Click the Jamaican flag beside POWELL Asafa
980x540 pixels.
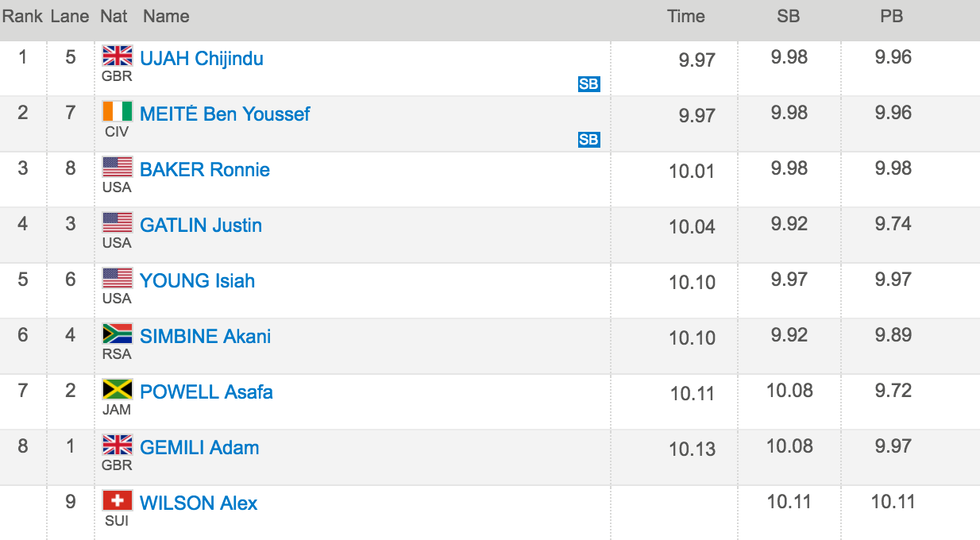(x=118, y=389)
